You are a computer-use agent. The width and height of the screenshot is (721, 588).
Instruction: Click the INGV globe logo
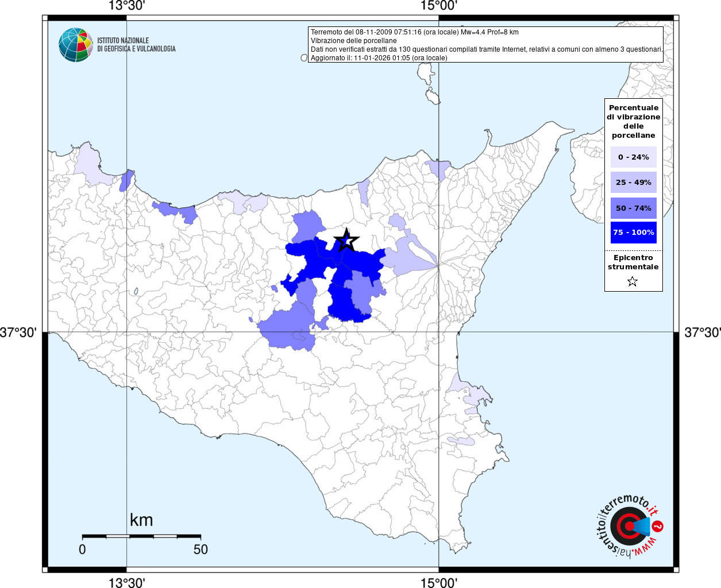coord(76,45)
